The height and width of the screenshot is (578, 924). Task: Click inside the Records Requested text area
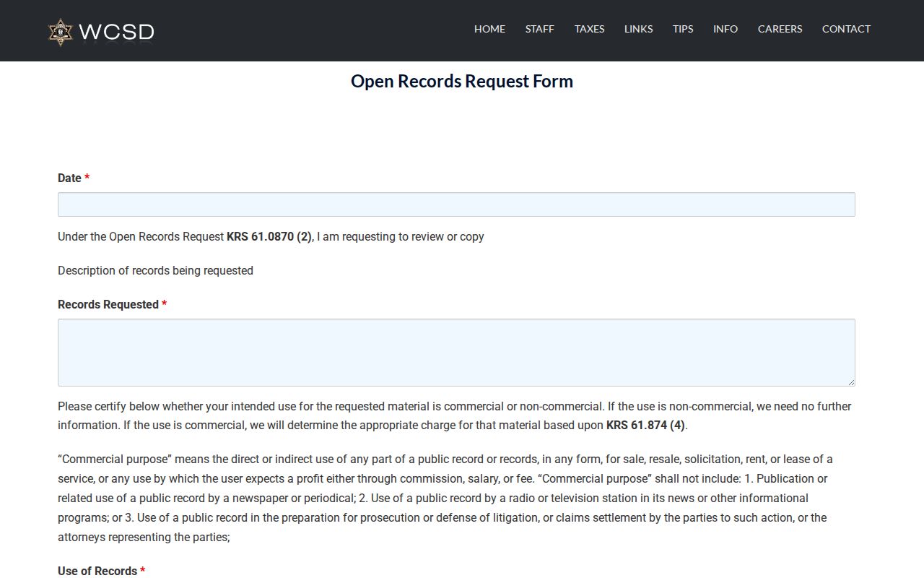[456, 353]
